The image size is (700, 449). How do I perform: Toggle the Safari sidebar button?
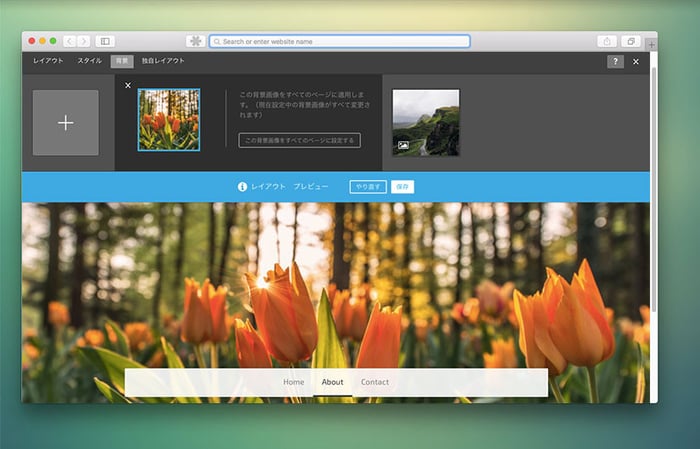(x=105, y=42)
